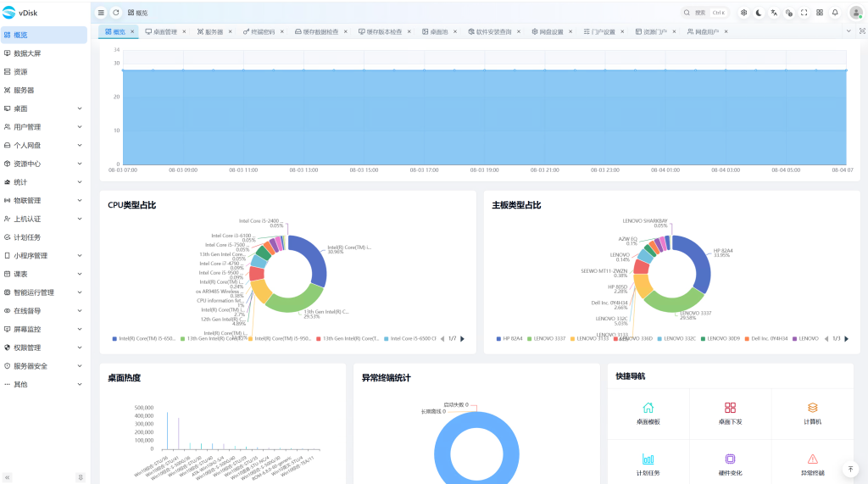The width and height of the screenshot is (868, 484).
Task: Click the notification bell icon
Action: (835, 13)
